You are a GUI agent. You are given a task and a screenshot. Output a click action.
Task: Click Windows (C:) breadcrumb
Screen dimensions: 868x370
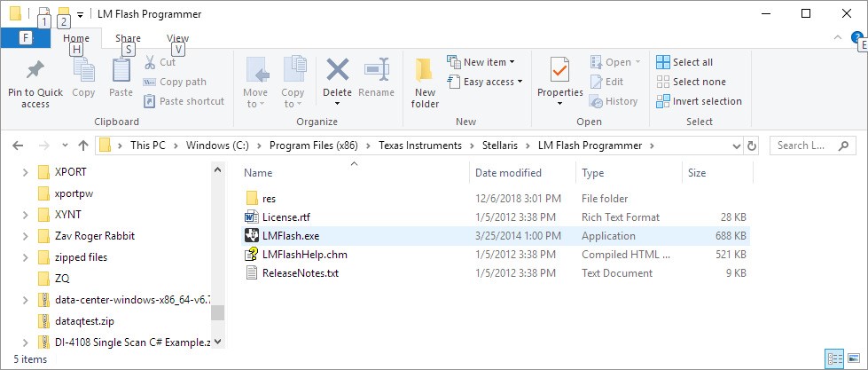pyautogui.click(x=217, y=146)
